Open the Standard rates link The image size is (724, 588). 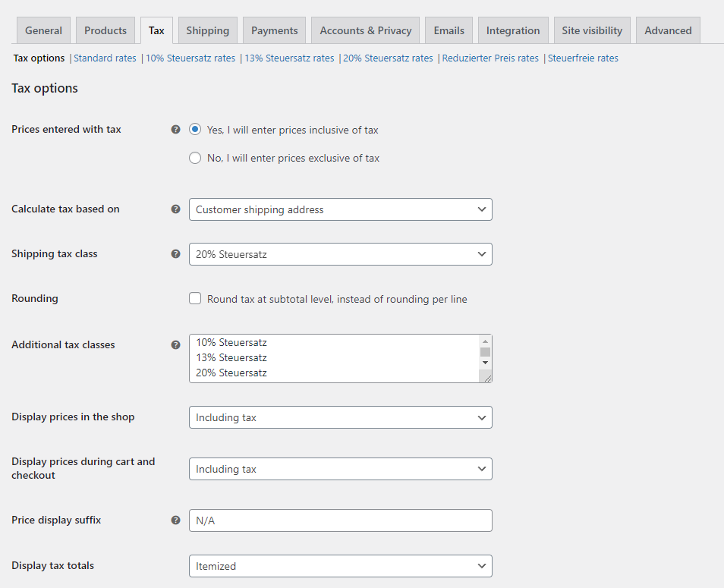coord(105,58)
